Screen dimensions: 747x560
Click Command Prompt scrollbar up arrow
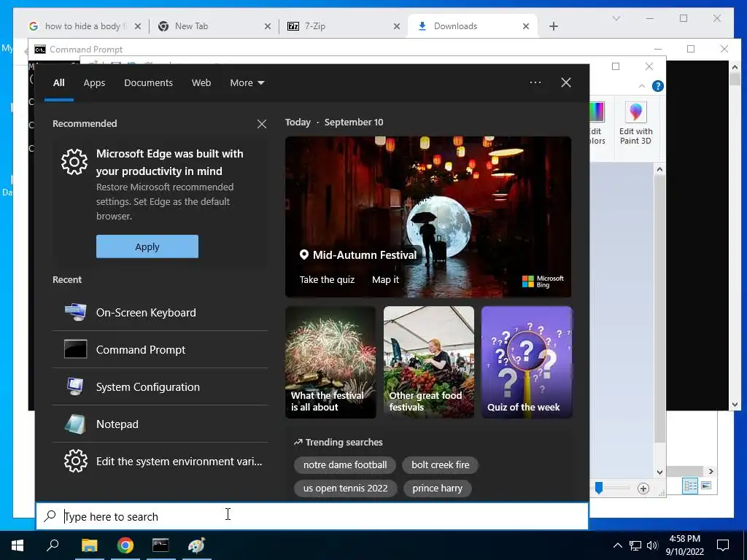coord(735,67)
